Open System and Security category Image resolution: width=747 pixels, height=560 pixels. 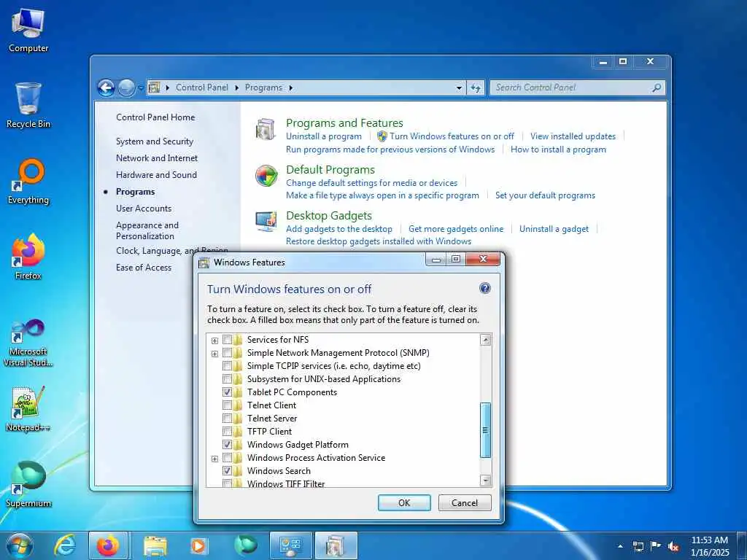155,141
